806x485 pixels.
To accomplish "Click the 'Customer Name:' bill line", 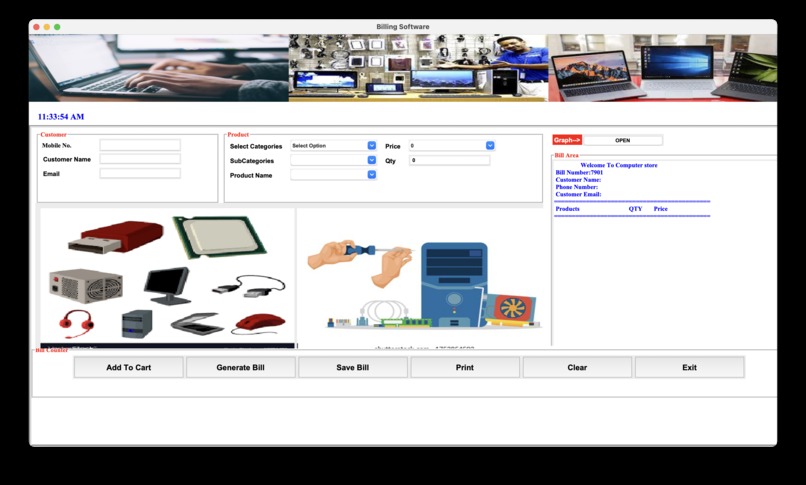I will [578, 180].
